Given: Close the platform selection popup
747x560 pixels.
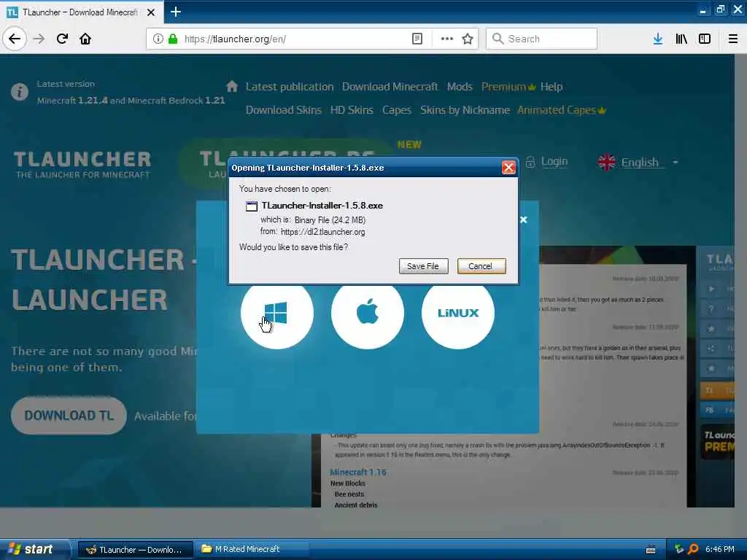Looking at the screenshot, I should click(x=524, y=219).
